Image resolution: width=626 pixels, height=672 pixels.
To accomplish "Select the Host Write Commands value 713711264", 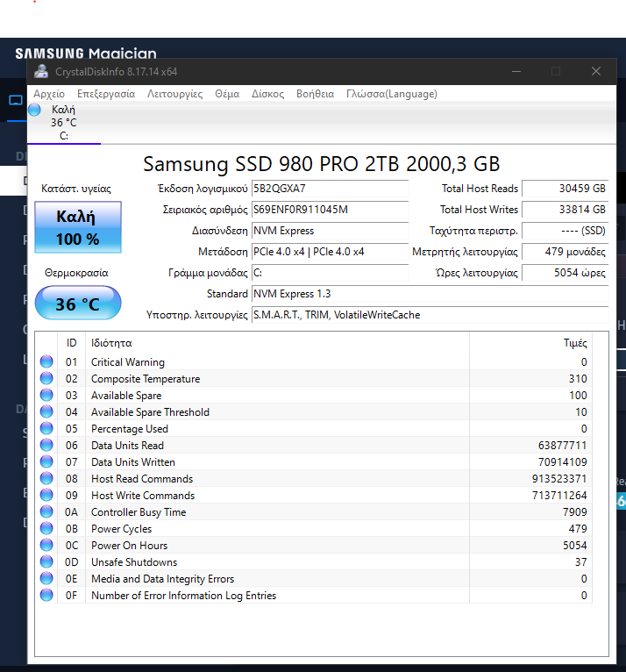I will point(559,496).
